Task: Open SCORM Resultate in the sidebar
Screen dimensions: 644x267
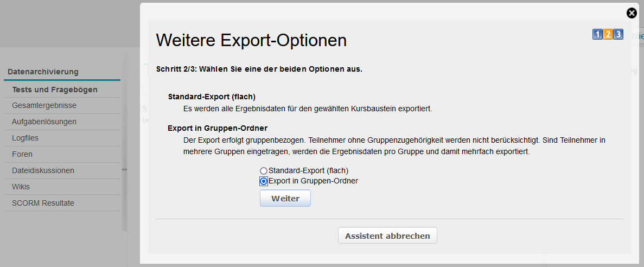Action: (43, 203)
